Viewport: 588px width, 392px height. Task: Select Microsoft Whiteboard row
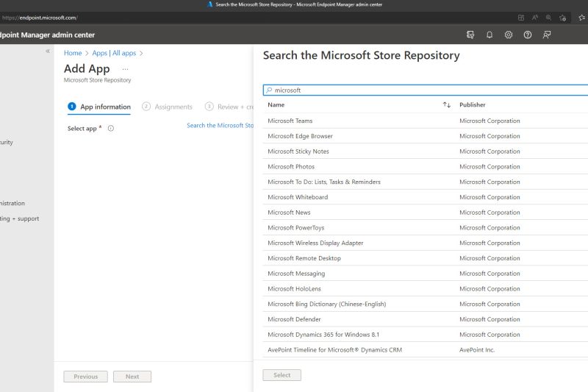[x=426, y=197]
